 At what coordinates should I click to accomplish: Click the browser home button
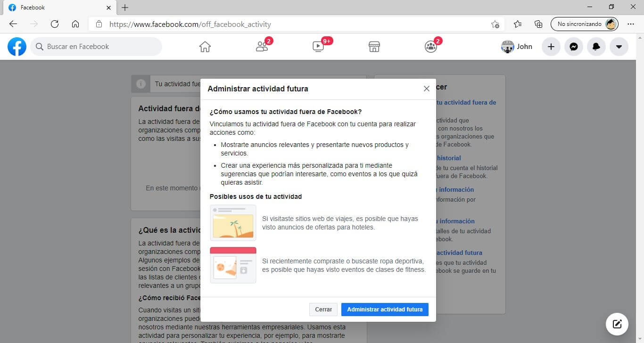(75, 24)
